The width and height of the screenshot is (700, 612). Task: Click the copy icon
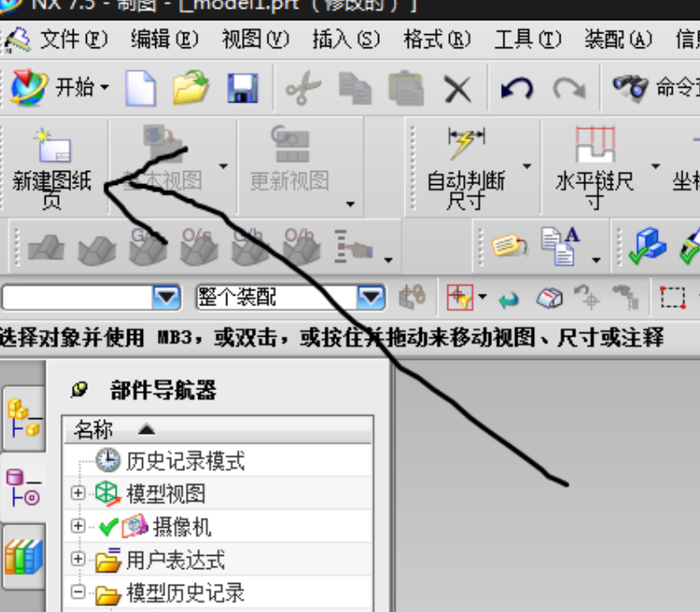click(x=355, y=89)
